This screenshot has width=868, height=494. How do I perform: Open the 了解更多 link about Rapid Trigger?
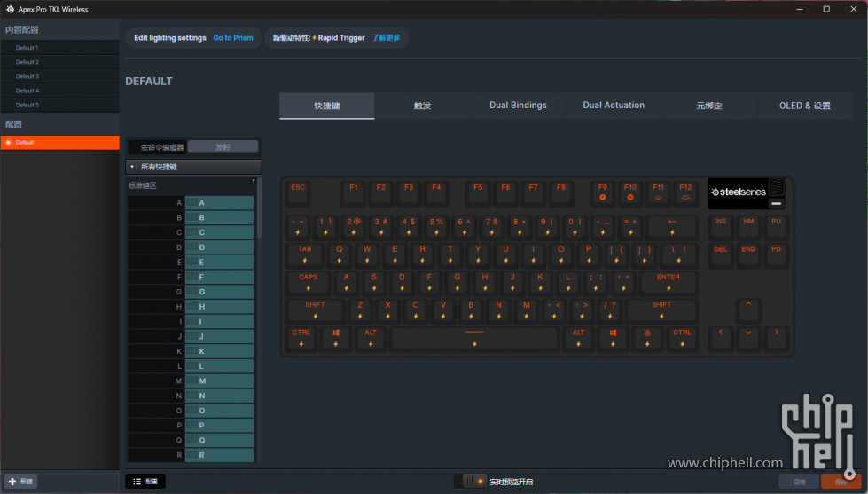point(386,37)
